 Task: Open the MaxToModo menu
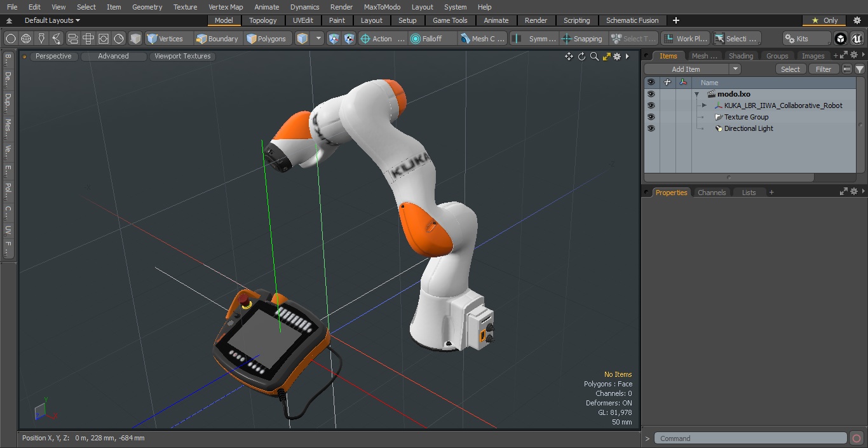pos(382,7)
